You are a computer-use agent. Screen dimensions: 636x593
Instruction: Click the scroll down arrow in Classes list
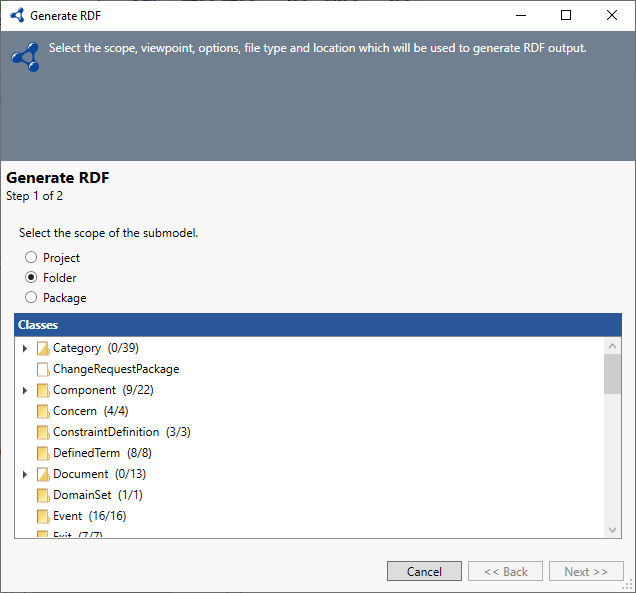613,530
